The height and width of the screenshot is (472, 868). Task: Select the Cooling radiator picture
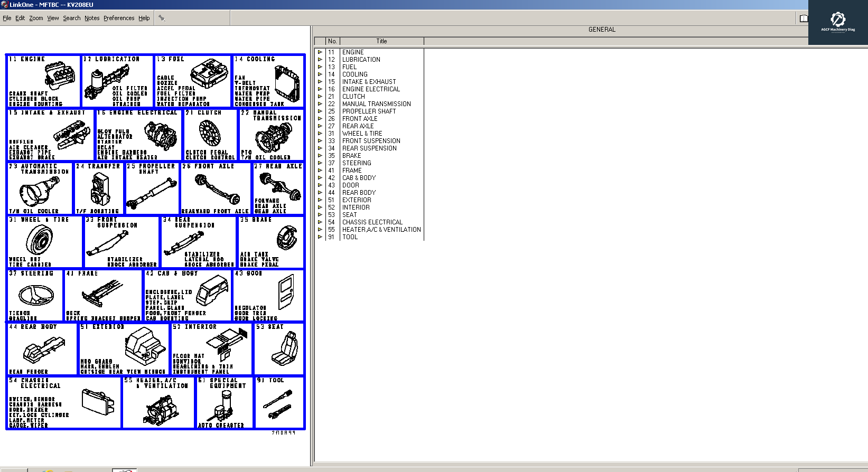287,83
